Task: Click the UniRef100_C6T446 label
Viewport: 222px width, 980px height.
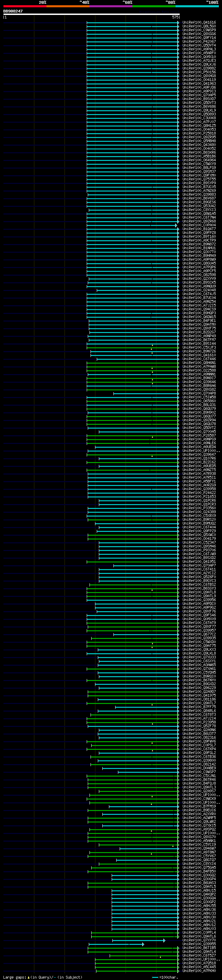Action: 199,359
